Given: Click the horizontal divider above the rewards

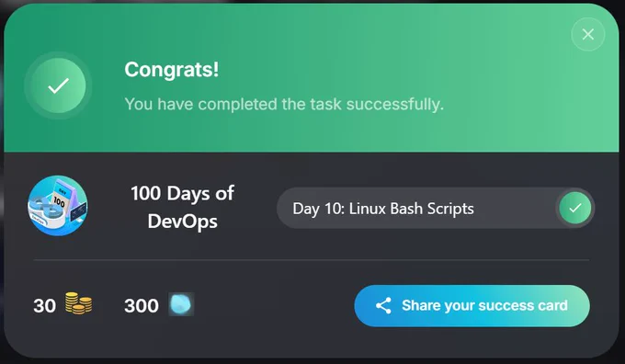Looking at the screenshot, I should tap(312, 260).
